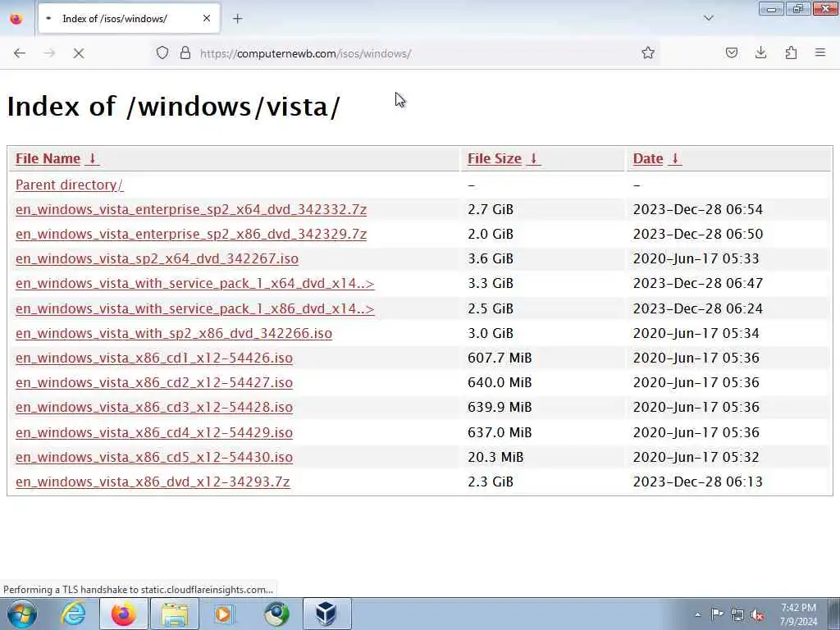The image size is (840, 630).
Task: Open the green globe app on taskbar
Action: click(x=276, y=614)
